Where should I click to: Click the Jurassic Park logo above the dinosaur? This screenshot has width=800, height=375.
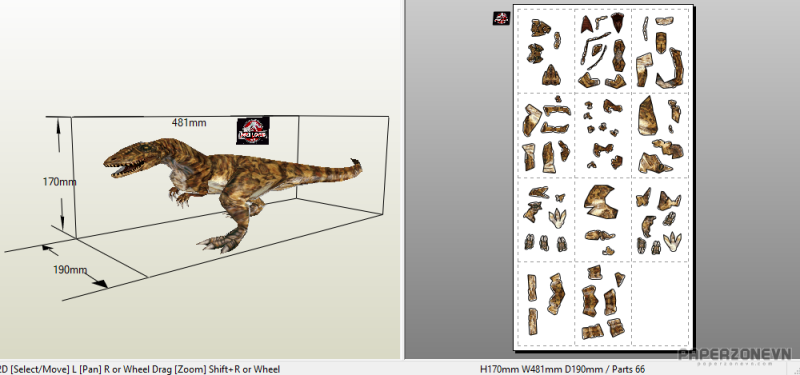tap(253, 130)
